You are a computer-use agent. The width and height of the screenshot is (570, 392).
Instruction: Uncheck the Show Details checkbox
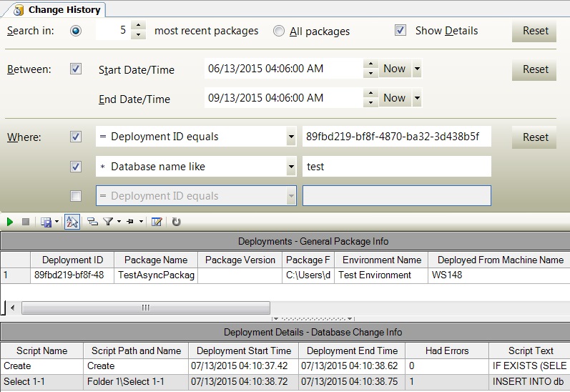click(x=401, y=31)
